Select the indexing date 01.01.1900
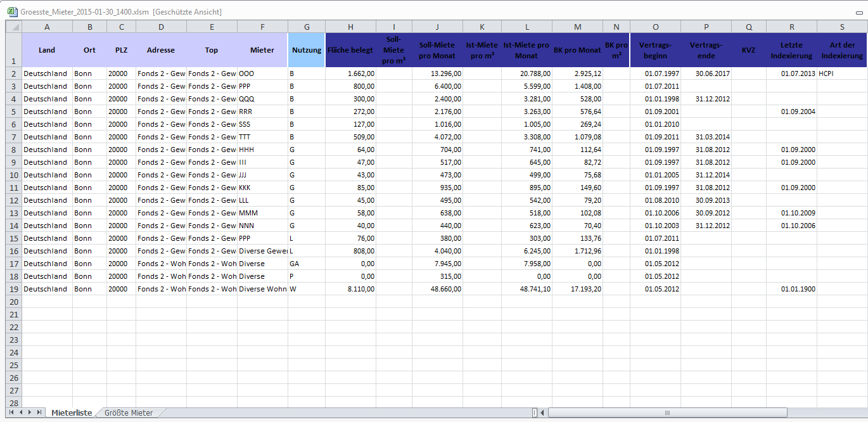Screen dimensions: 868x422 792,289
